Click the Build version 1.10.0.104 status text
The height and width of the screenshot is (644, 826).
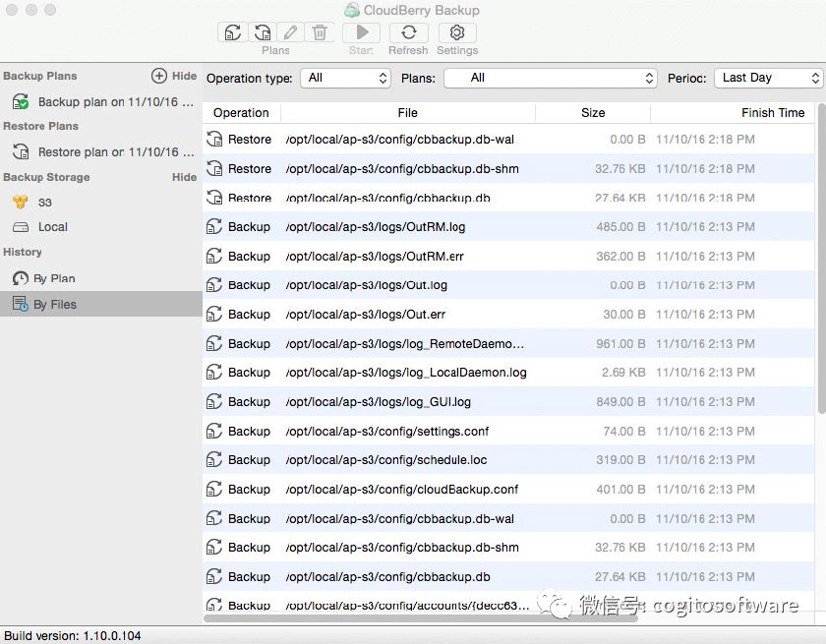73,635
